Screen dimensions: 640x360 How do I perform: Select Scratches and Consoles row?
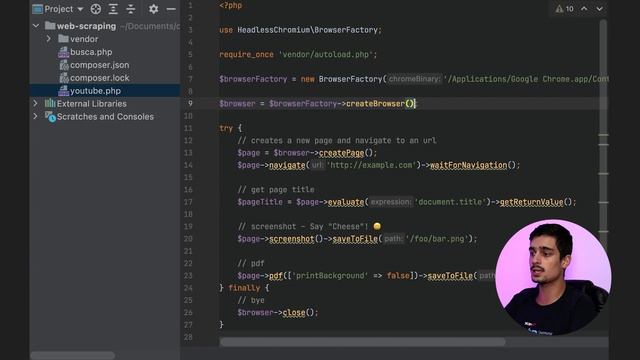pos(105,117)
